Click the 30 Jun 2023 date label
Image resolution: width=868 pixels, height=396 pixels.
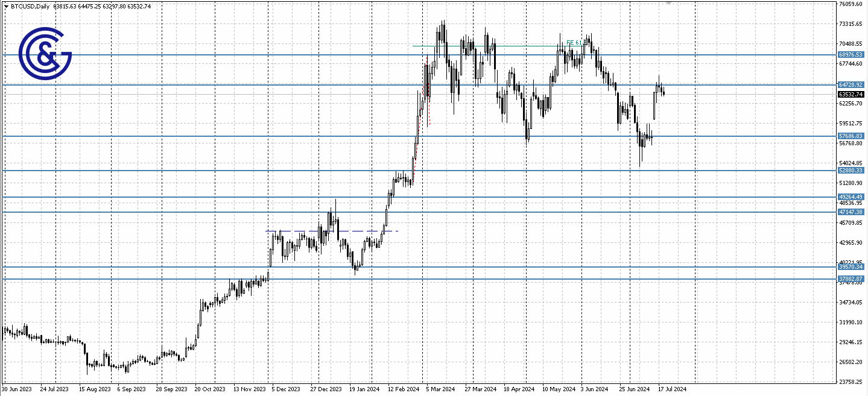(16, 389)
